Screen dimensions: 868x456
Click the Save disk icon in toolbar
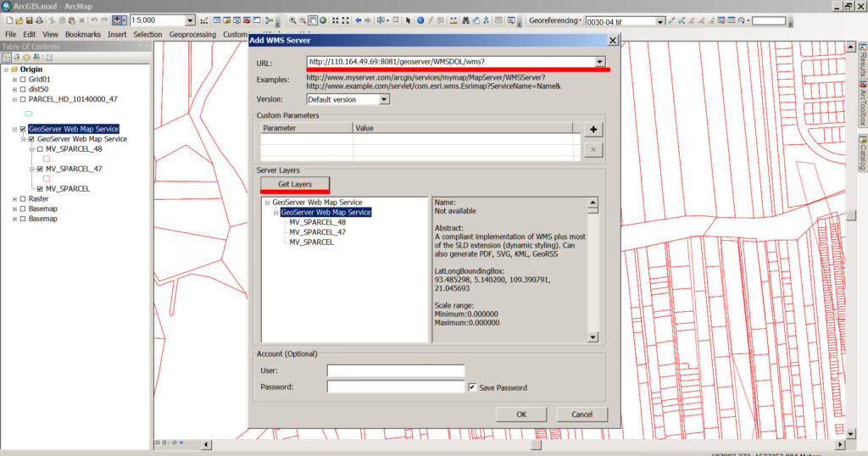(x=29, y=19)
